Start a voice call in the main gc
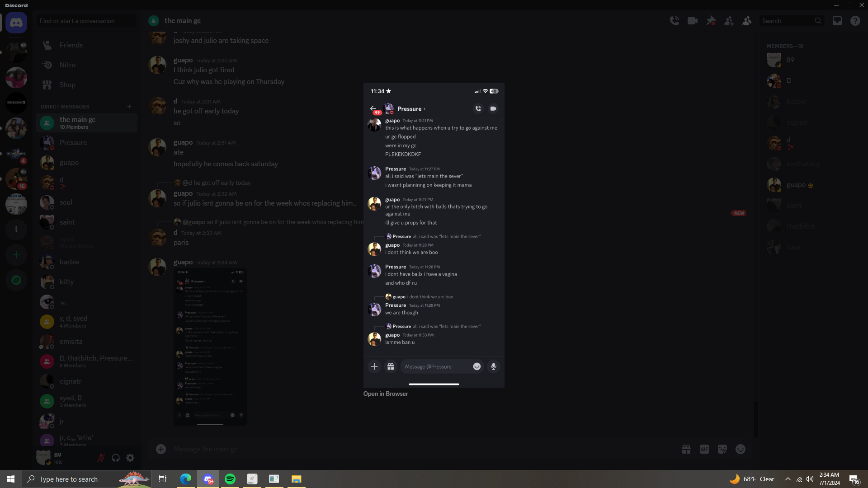The height and width of the screenshot is (488, 868). 675,21
